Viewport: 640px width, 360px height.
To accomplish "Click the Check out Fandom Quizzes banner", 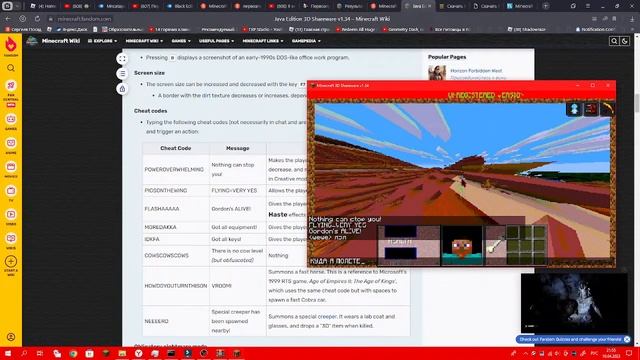I will pyautogui.click(x=570, y=339).
